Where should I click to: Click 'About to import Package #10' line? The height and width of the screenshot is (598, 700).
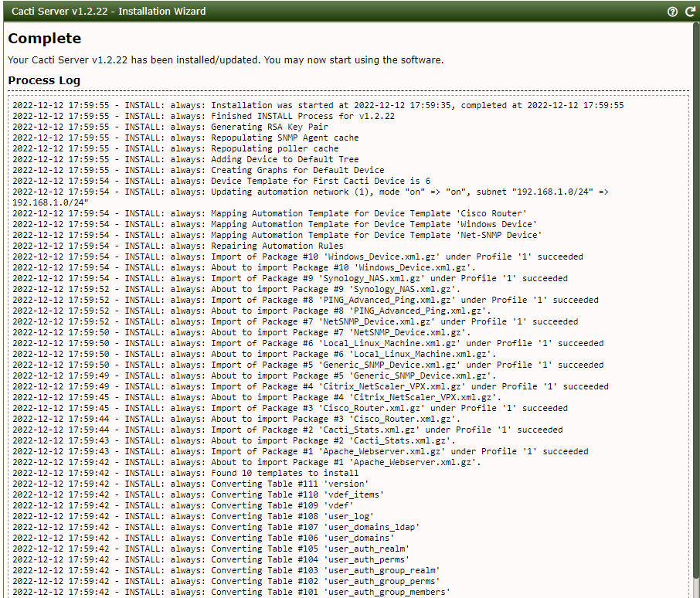(244, 267)
